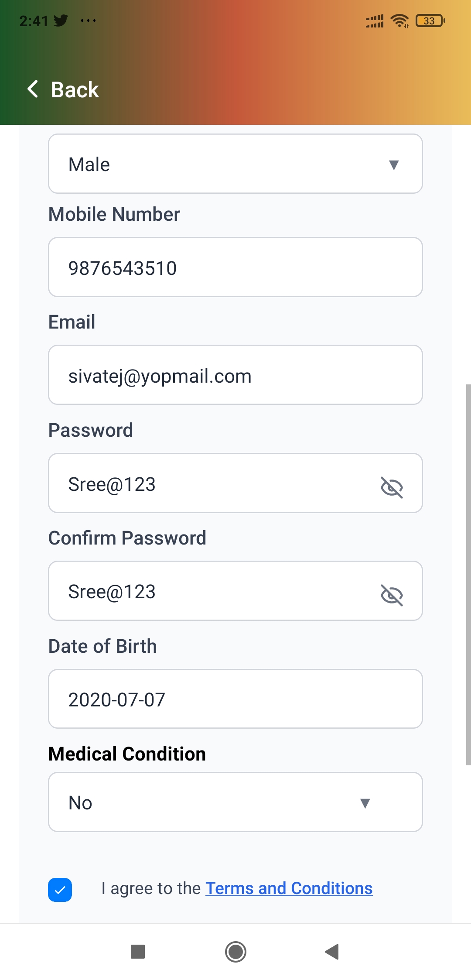Tap the Twitter notification icon in status bar
471x980 pixels.
pyautogui.click(x=61, y=21)
